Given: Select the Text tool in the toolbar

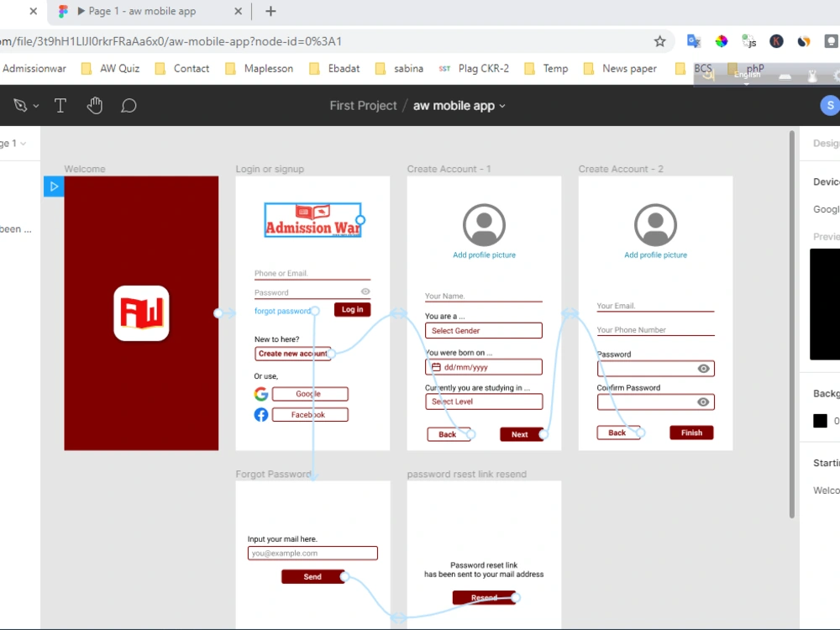Looking at the screenshot, I should tap(60, 105).
